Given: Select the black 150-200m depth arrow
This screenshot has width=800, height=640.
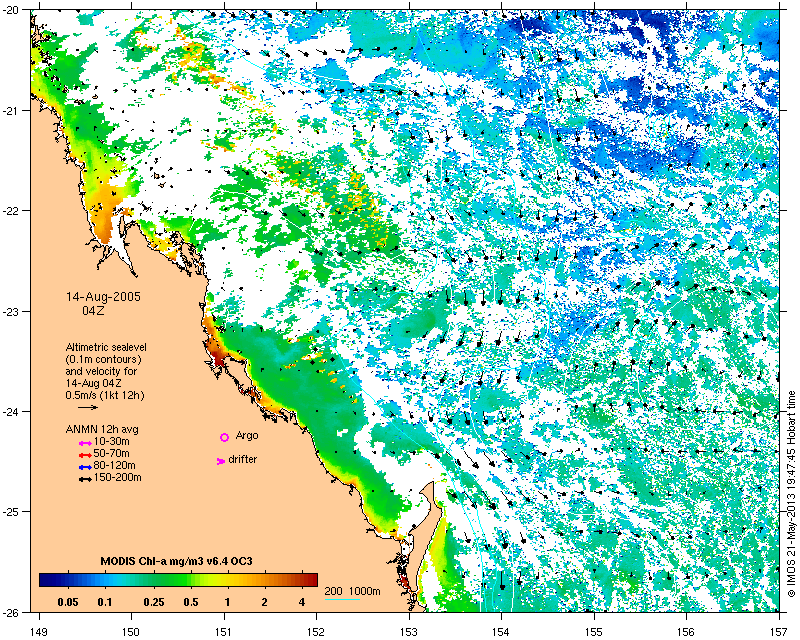Looking at the screenshot, I should [85, 479].
